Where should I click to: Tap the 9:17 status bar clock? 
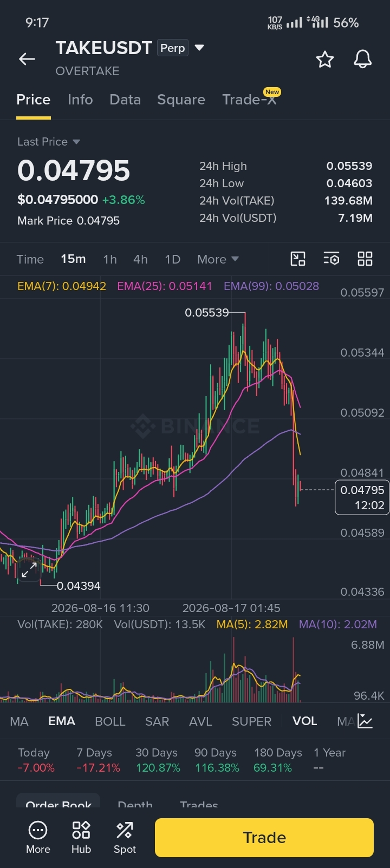[37, 23]
